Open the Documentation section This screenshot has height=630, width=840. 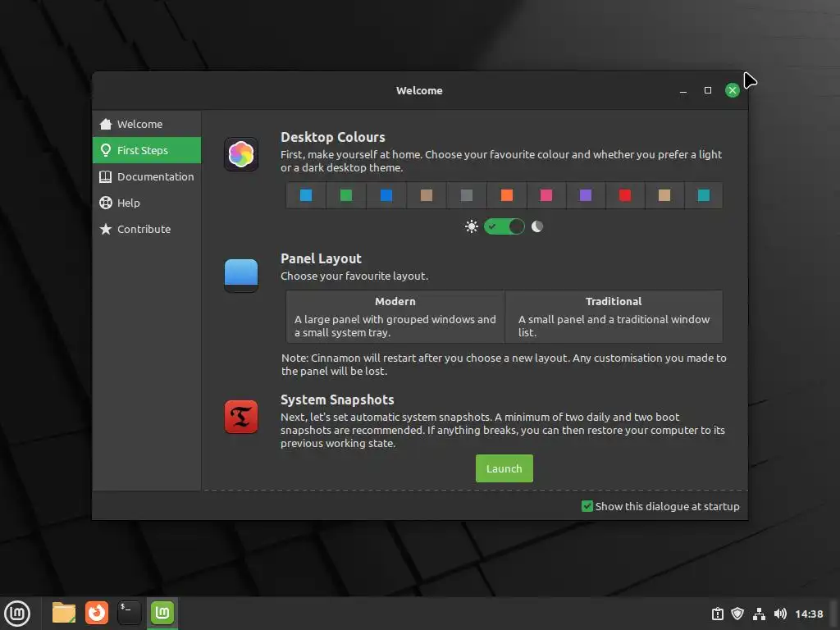pos(147,176)
